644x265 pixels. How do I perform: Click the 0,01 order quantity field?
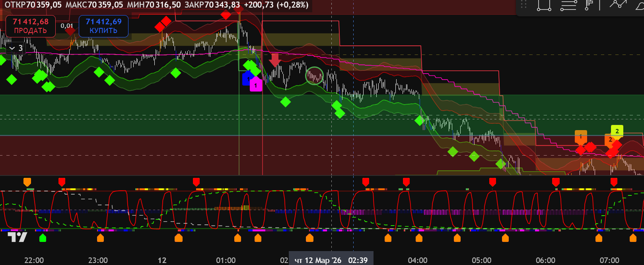click(67, 26)
